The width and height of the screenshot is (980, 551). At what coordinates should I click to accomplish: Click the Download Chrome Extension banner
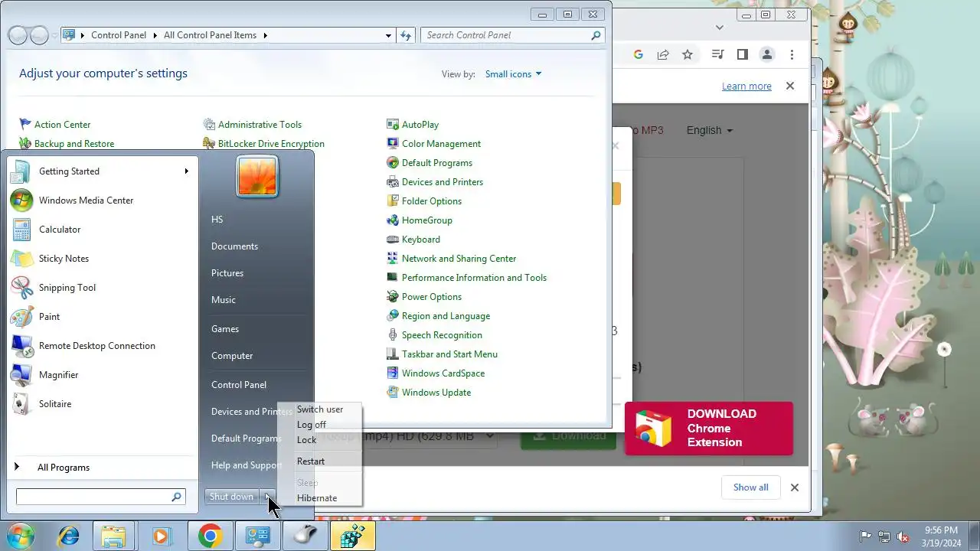708,429
